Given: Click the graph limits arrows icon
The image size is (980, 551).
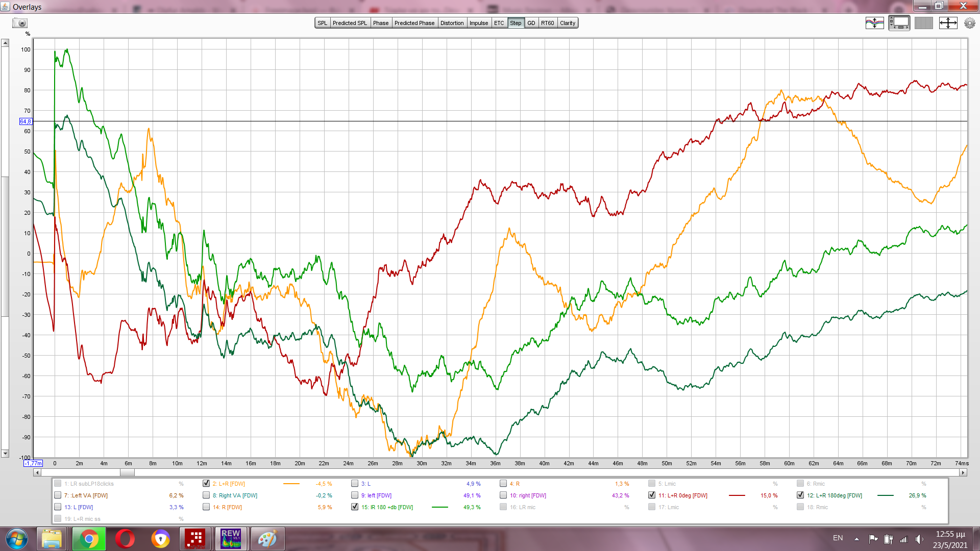Looking at the screenshot, I should [948, 23].
